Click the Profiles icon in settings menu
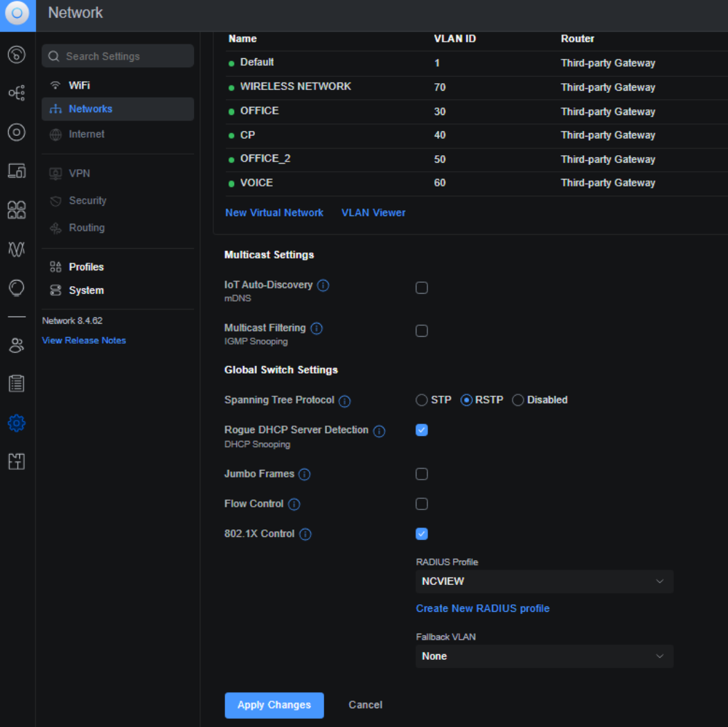The width and height of the screenshot is (728, 727). pos(55,267)
